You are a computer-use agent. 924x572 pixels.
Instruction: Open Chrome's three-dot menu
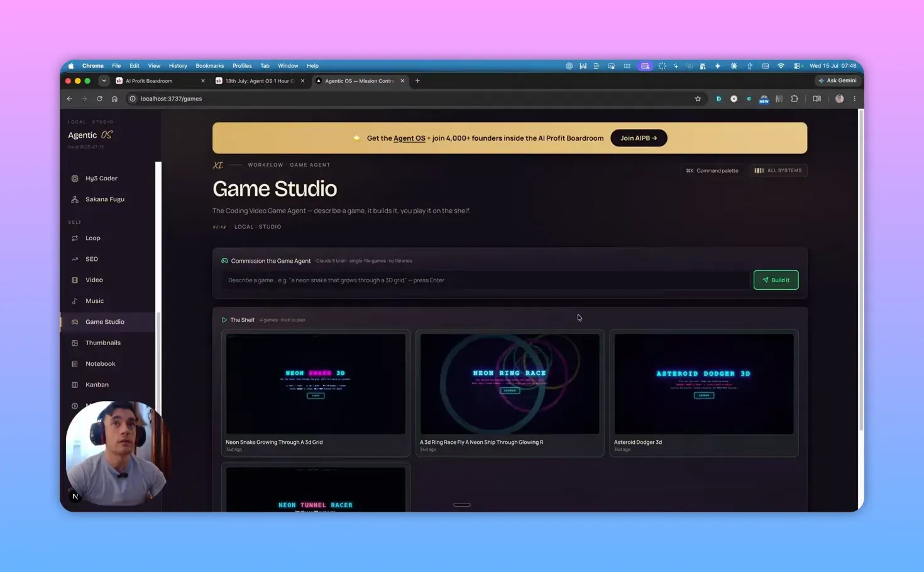pos(854,99)
